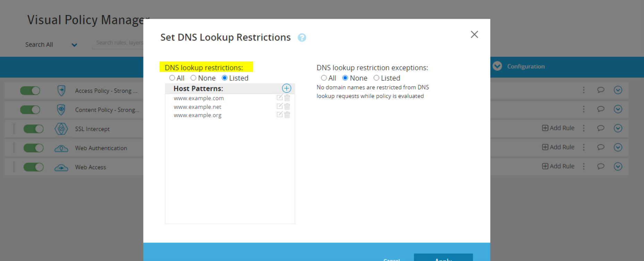Click the search rules input field
Image resolution: width=644 pixels, height=261 pixels.
tap(118, 43)
